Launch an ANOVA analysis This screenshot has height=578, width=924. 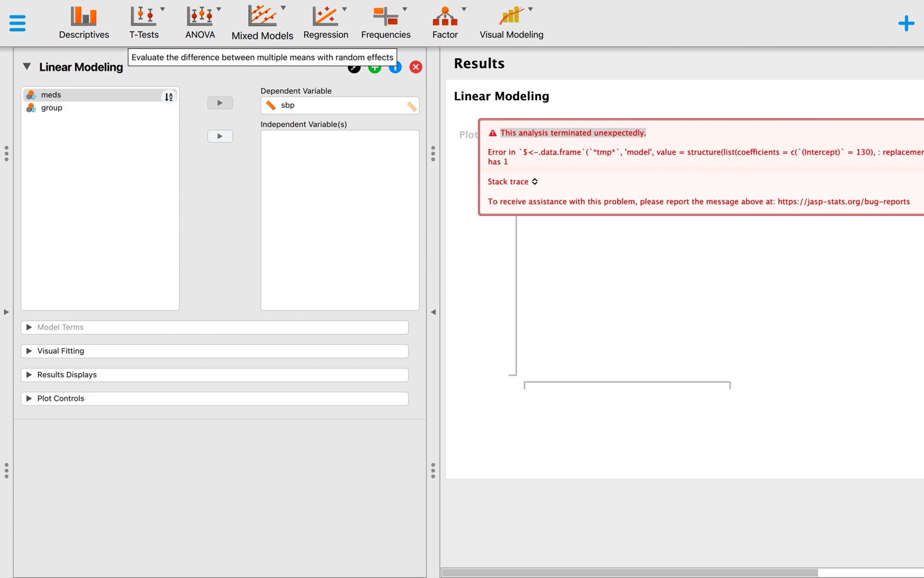click(x=200, y=22)
